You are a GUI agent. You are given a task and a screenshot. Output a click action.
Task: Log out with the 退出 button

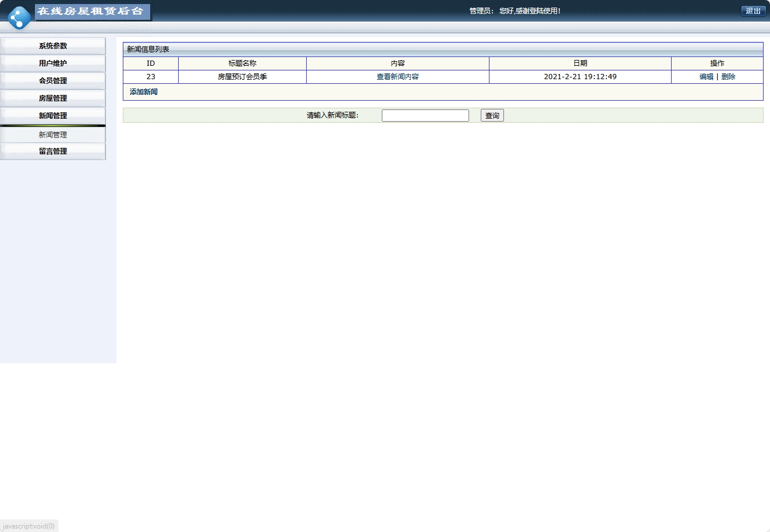(x=753, y=11)
